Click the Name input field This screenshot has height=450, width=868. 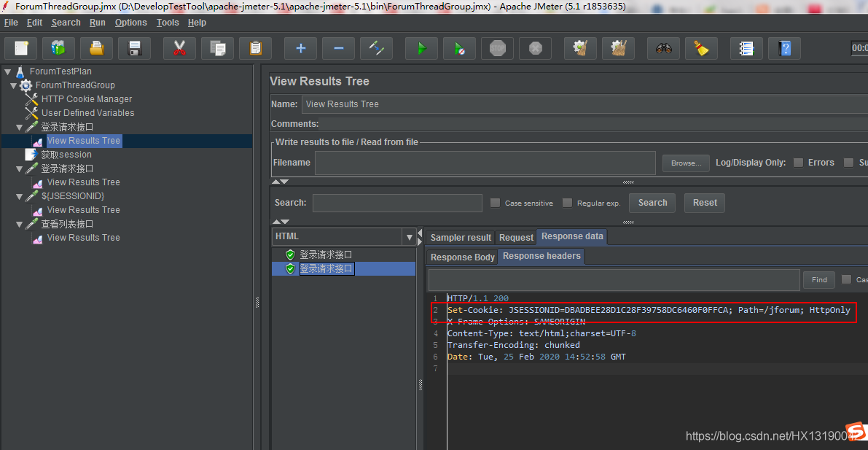(584, 104)
